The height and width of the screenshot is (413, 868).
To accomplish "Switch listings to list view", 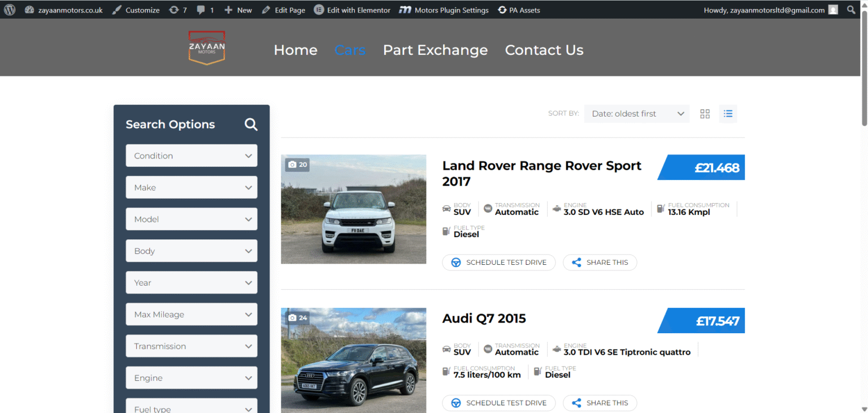I will (728, 114).
